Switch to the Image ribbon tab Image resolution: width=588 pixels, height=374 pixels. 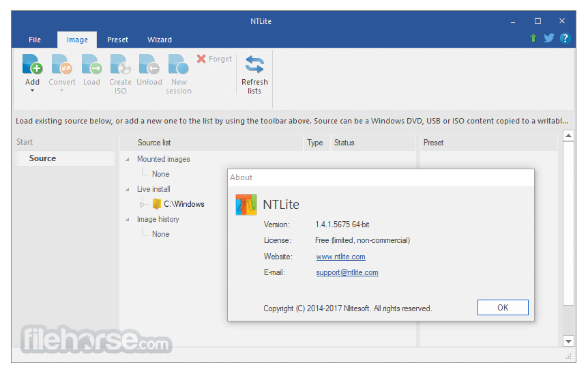click(77, 40)
